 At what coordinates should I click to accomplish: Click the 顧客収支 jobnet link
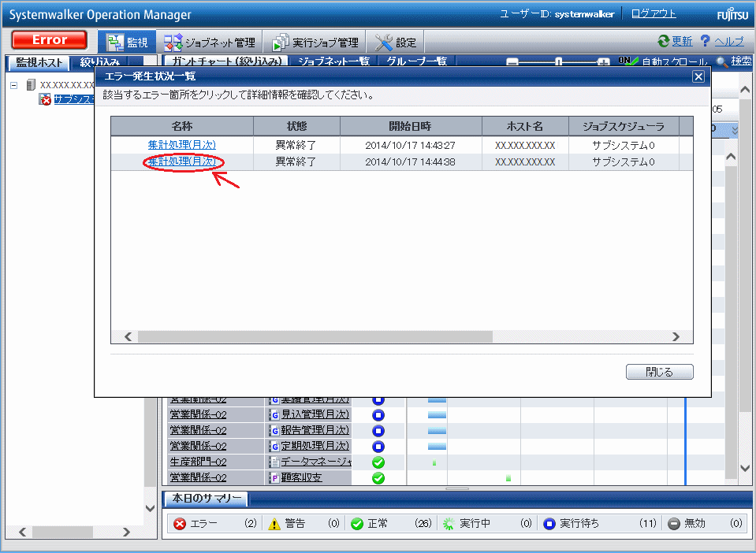(301, 478)
